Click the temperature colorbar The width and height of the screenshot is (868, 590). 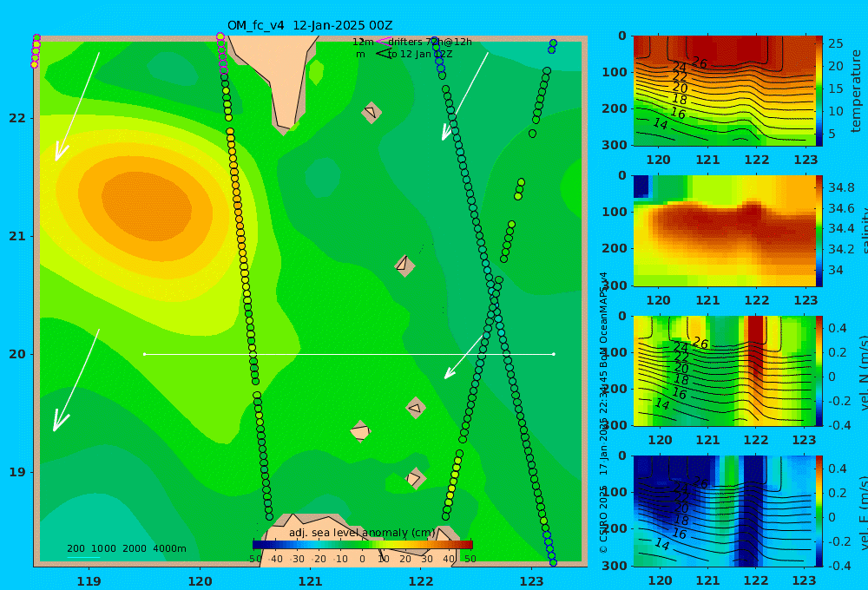pyautogui.click(x=819, y=91)
